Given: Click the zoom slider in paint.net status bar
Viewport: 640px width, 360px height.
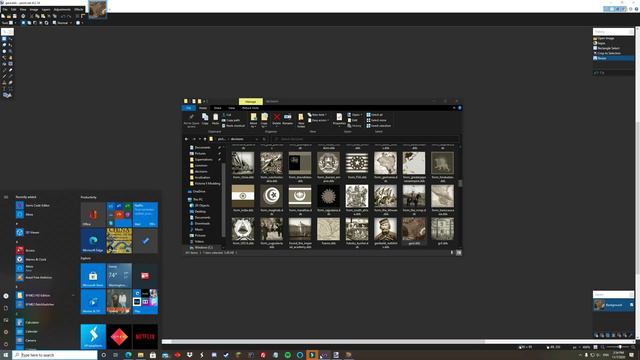Looking at the screenshot, I should pos(620,347).
